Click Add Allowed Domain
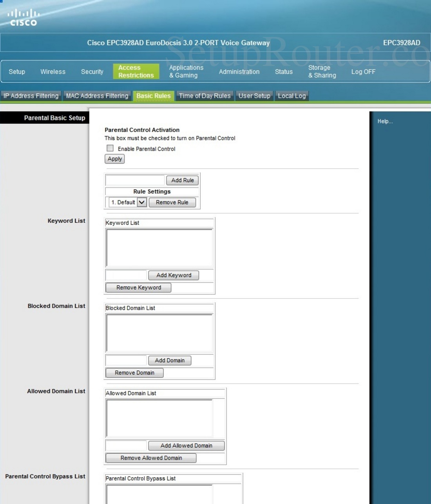Screen dimensions: 431x504 point(186,446)
